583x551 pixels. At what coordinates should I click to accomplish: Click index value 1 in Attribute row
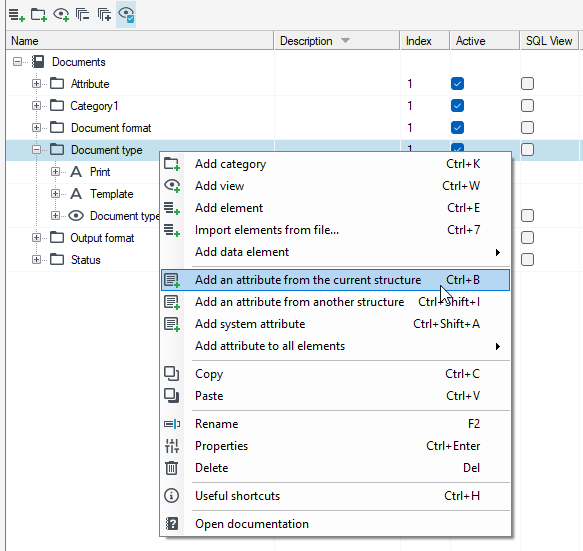(x=410, y=84)
